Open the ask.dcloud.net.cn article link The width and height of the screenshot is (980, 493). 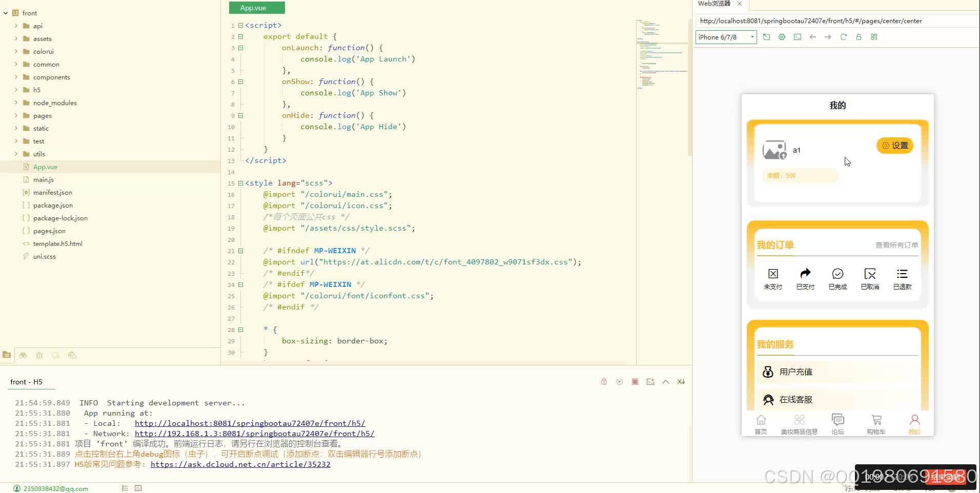[x=240, y=464]
